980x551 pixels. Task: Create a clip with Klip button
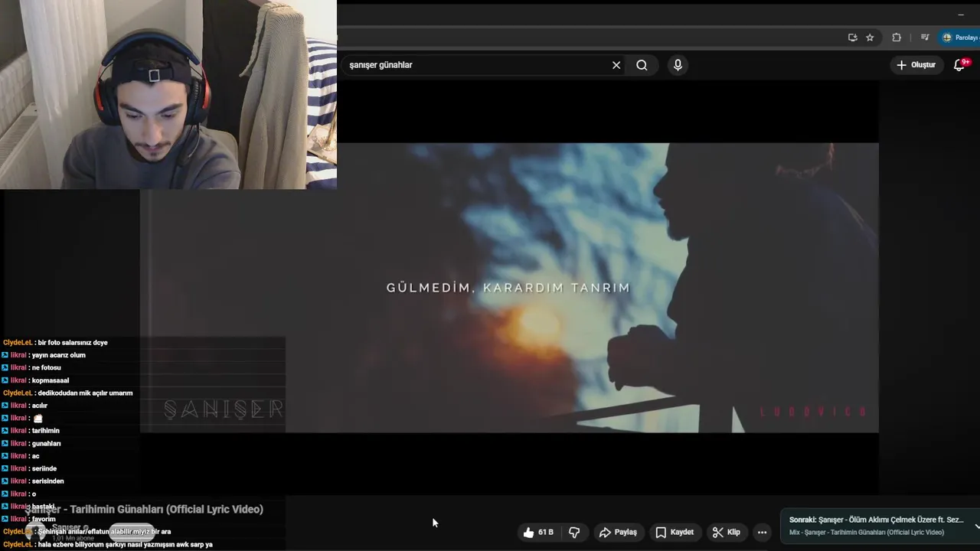726,532
